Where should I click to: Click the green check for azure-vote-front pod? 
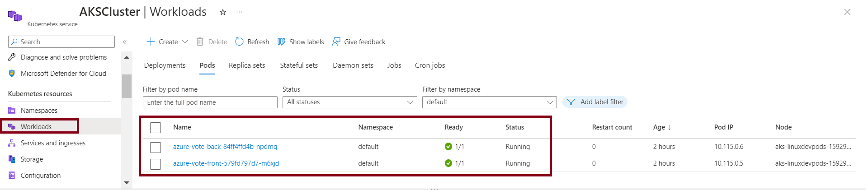pyautogui.click(x=448, y=163)
